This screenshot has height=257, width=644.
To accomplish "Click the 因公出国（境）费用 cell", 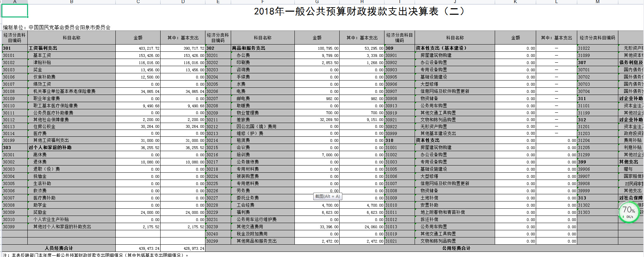I will pos(263,127).
